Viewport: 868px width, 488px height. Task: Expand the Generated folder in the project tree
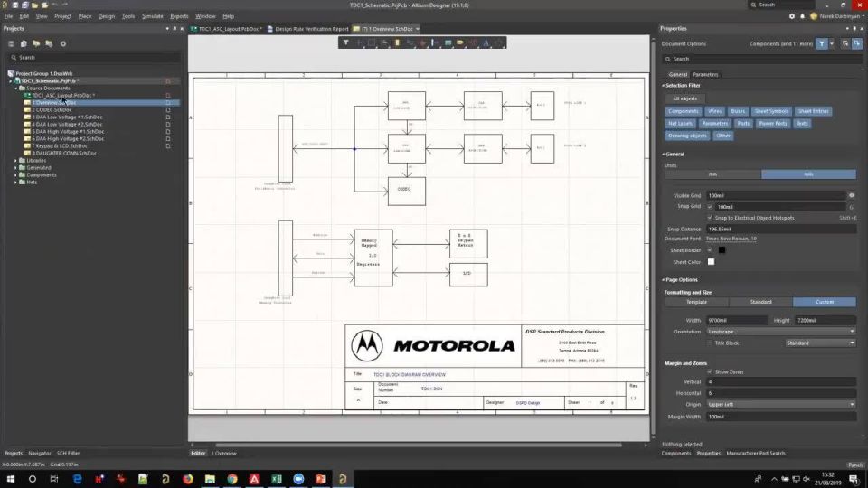[15, 168]
